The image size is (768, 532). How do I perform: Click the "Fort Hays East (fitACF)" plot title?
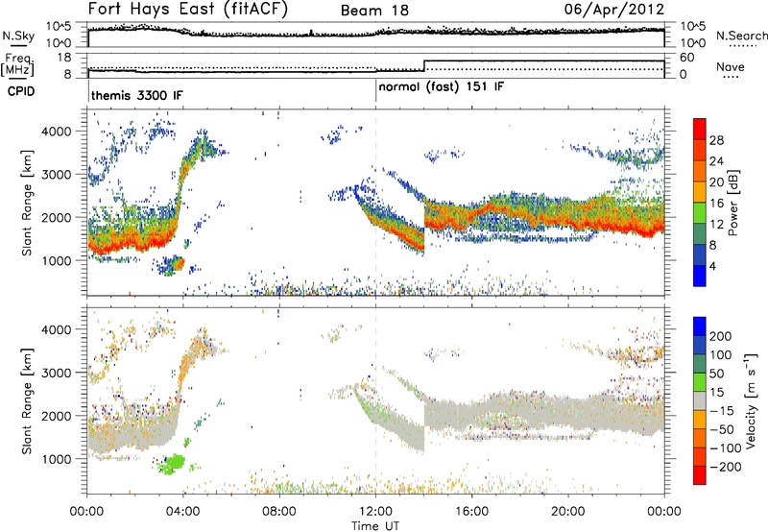click(x=188, y=9)
